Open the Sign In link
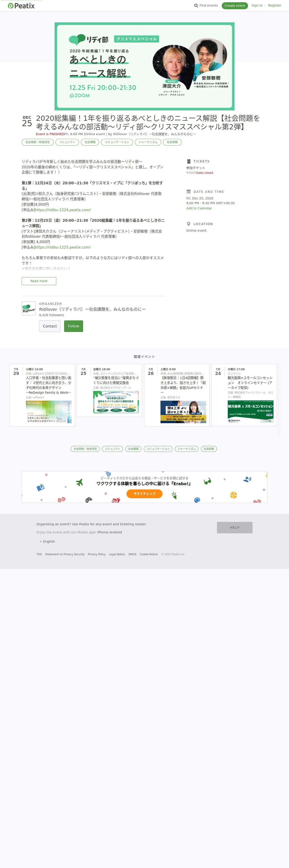The width and height of the screenshot is (289, 868). click(x=257, y=6)
